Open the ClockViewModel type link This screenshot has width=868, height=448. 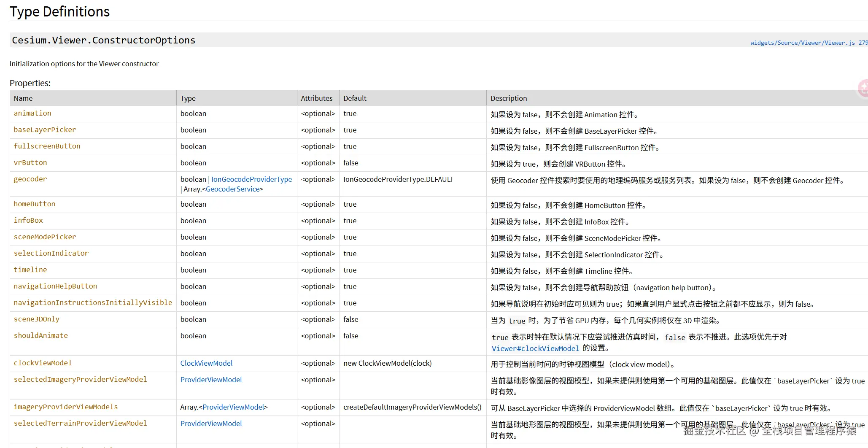click(206, 363)
